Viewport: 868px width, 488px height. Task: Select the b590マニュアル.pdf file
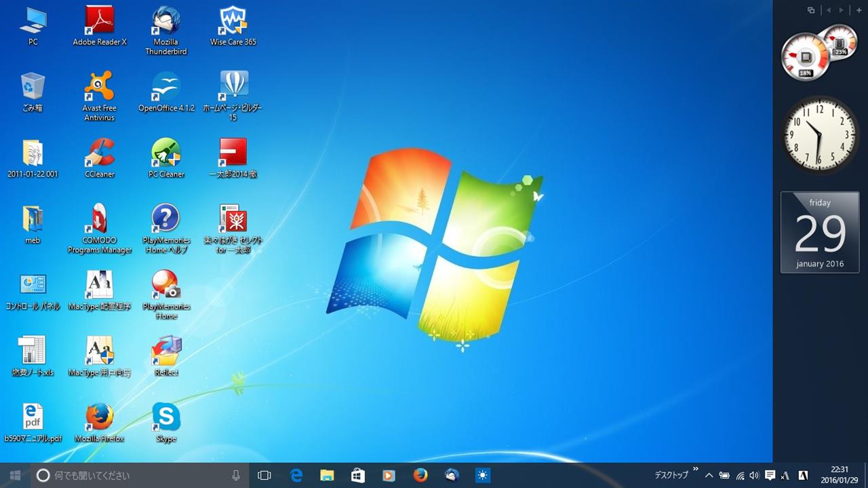click(33, 423)
